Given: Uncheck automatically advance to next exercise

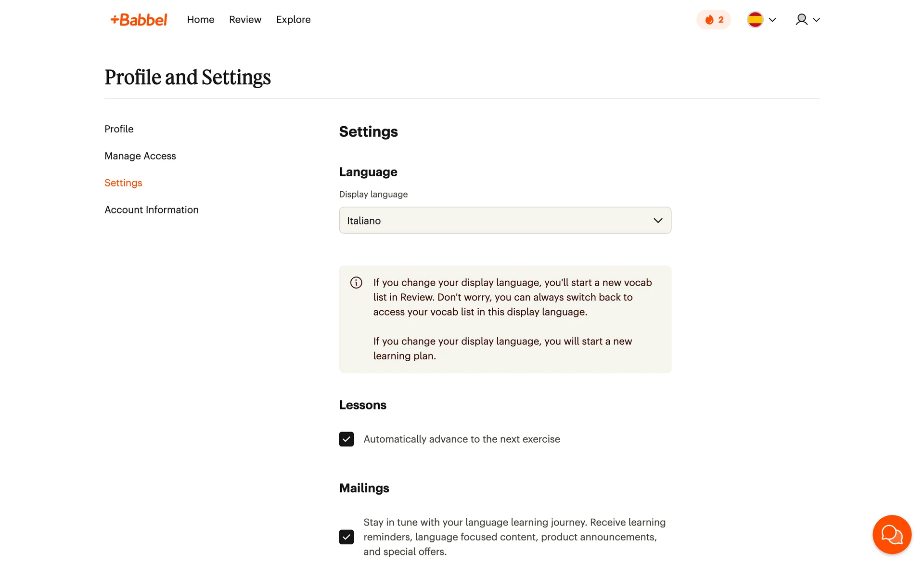Looking at the screenshot, I should (346, 439).
